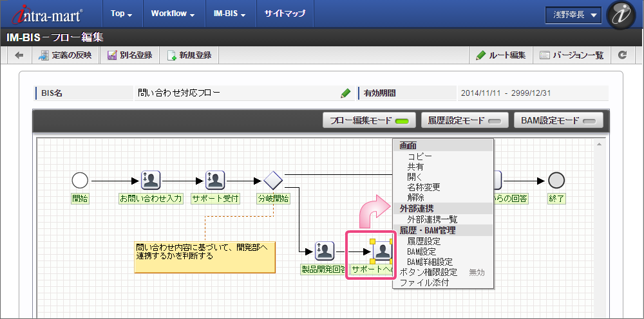This screenshot has width=644, height=319.
Task: Click the 製品開発回答 label
Action: (323, 269)
